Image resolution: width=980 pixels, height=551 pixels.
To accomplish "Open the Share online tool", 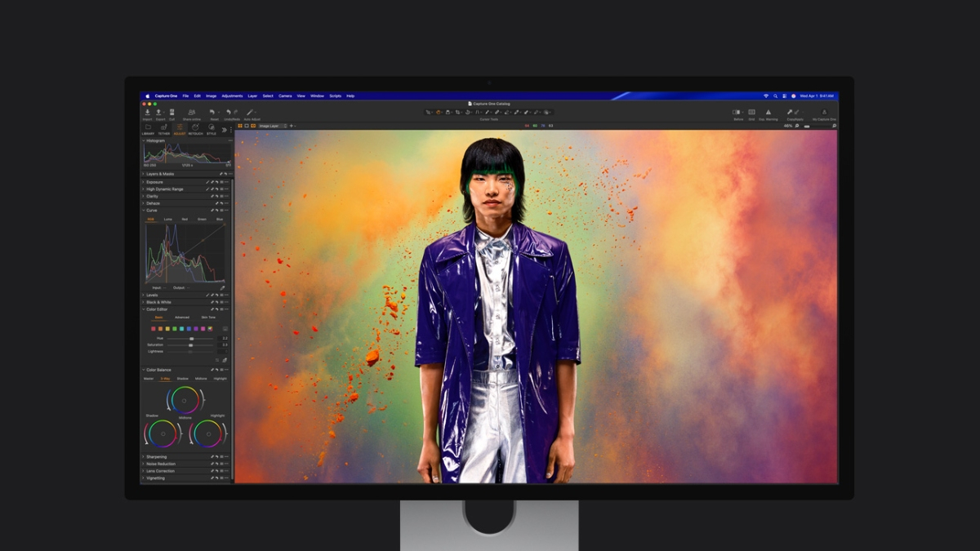I will pos(191,111).
